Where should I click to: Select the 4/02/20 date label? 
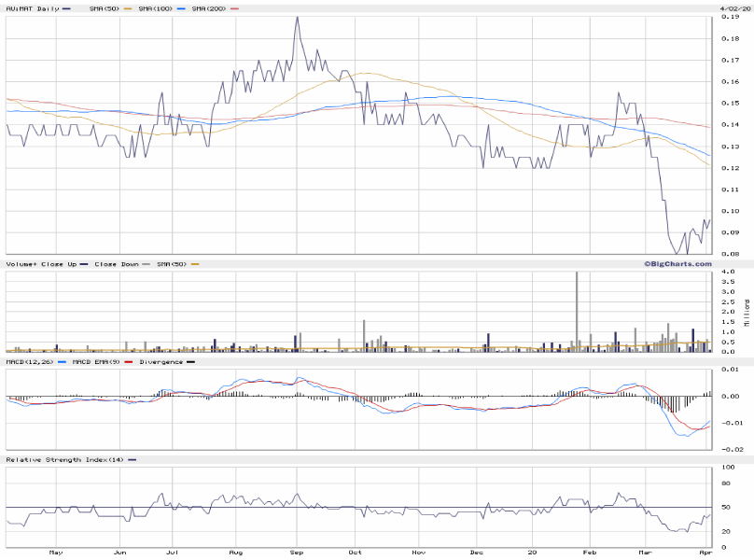coord(733,8)
